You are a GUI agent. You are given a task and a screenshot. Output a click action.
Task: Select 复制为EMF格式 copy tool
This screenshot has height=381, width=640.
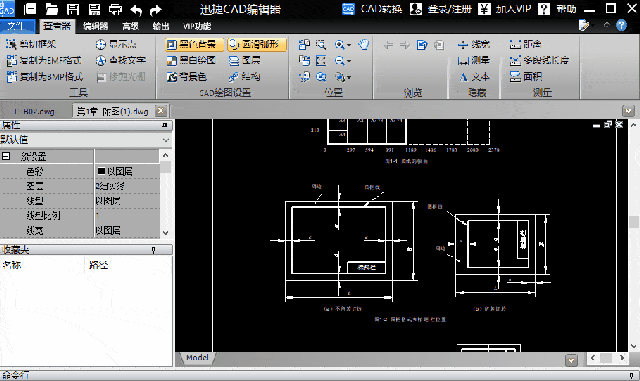[x=44, y=60]
